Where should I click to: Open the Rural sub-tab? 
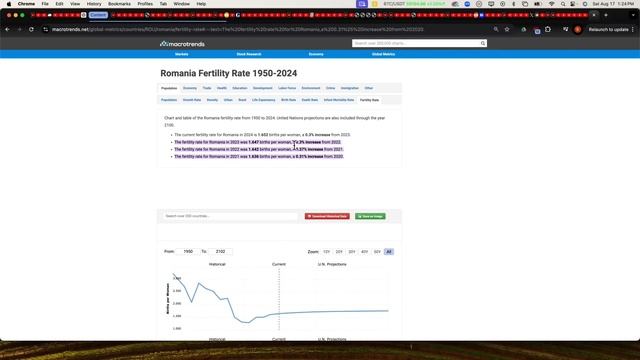click(x=242, y=100)
